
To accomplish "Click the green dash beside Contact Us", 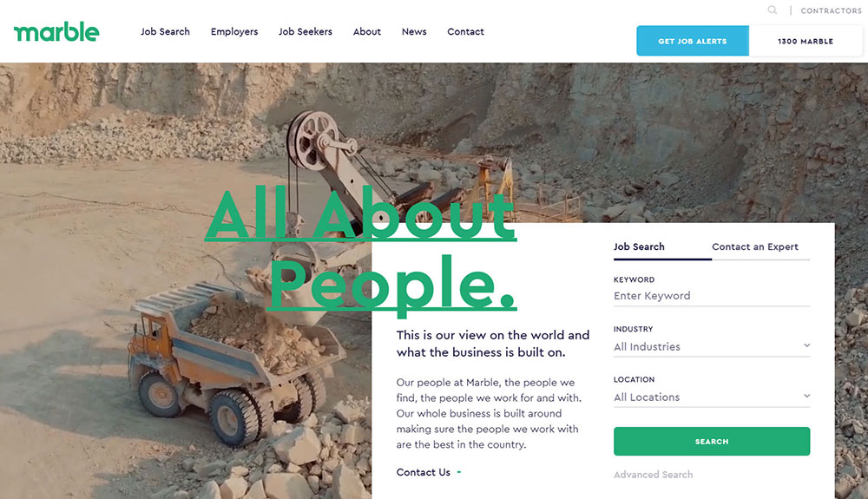I will pos(459,472).
